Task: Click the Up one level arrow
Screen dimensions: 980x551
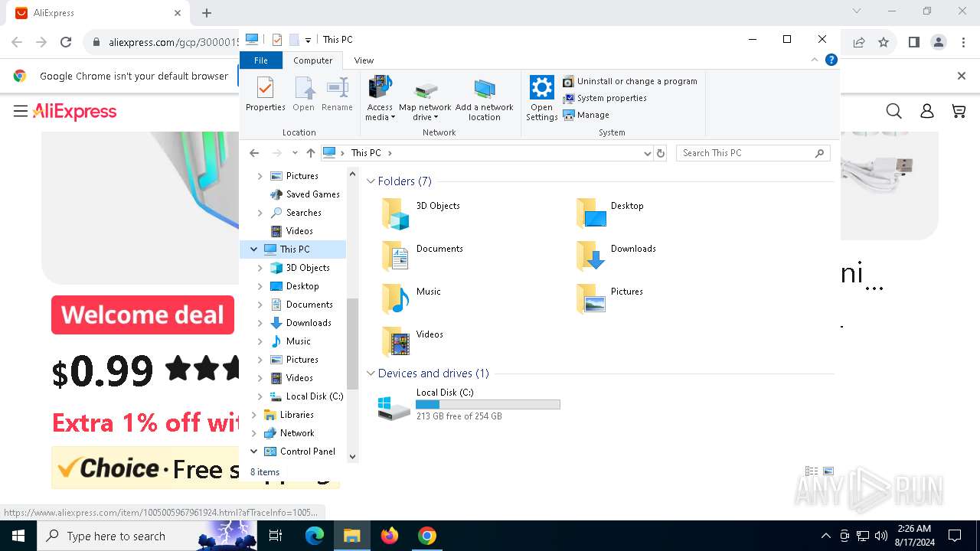Action: (x=310, y=153)
